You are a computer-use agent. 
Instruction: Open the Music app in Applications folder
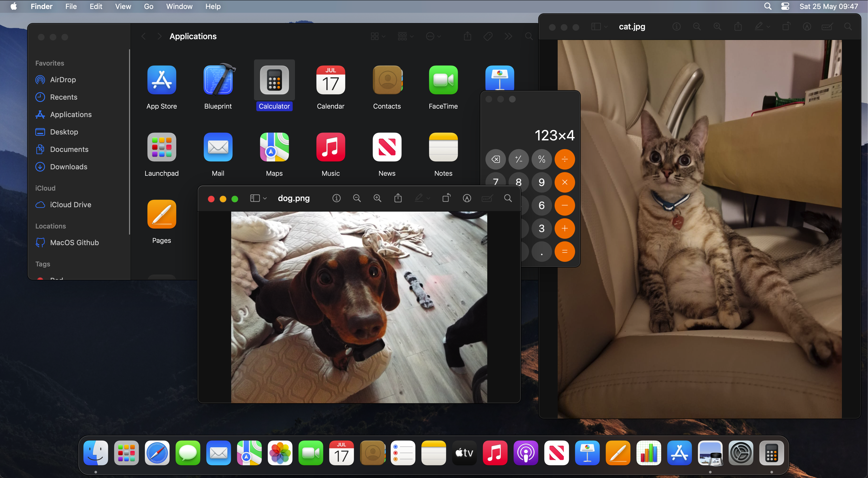(331, 147)
